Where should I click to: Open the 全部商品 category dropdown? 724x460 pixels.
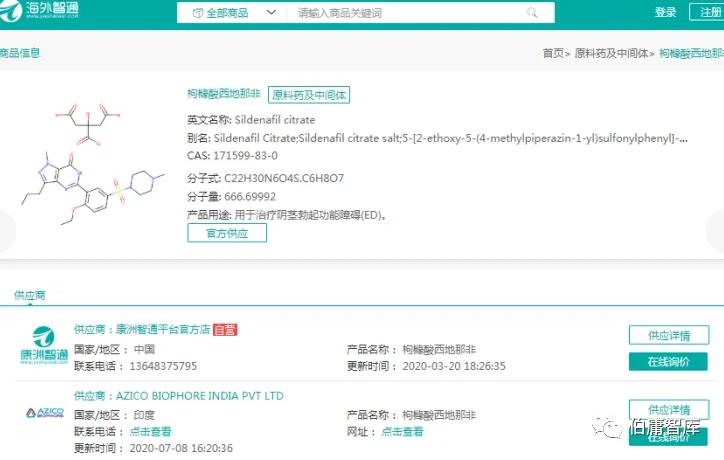[234, 13]
